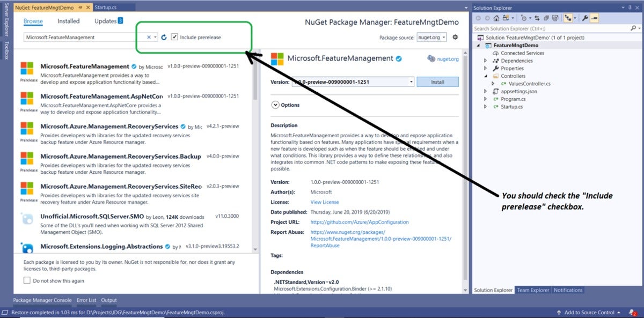
Task: Switch to the Updates tab in NuGet
Action: click(x=109, y=21)
